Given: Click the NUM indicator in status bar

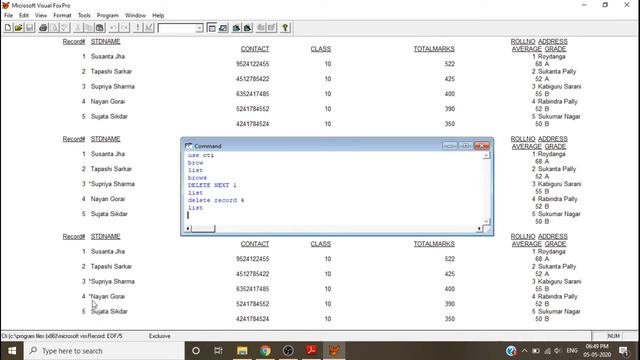Looking at the screenshot, I should 613,336.
